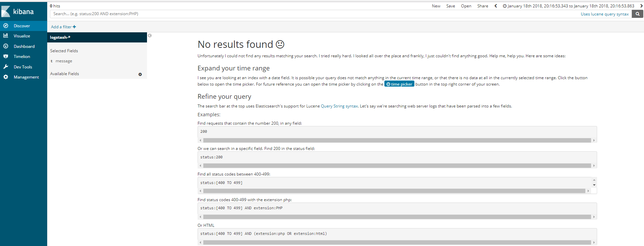644x246 pixels.
Task: Open the January 18th time range picker
Action: pyautogui.click(x=568, y=6)
